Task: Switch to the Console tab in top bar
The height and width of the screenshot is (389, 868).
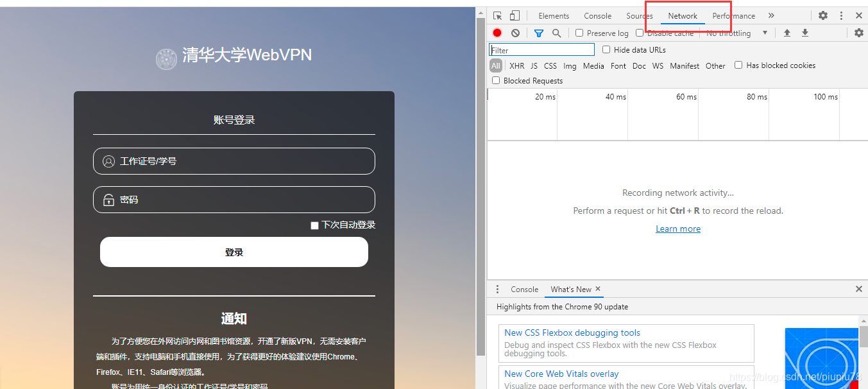Action: [597, 16]
